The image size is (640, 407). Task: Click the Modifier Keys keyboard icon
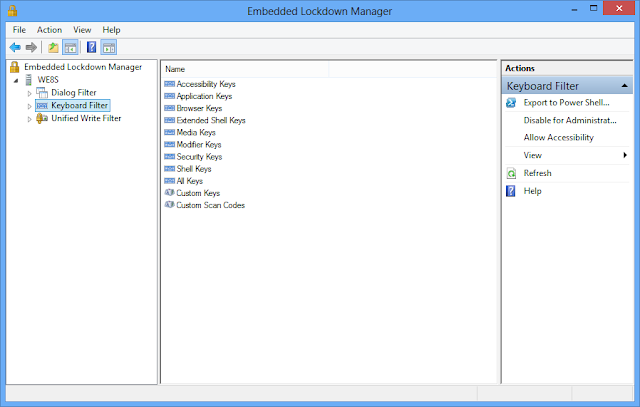[x=169, y=145]
